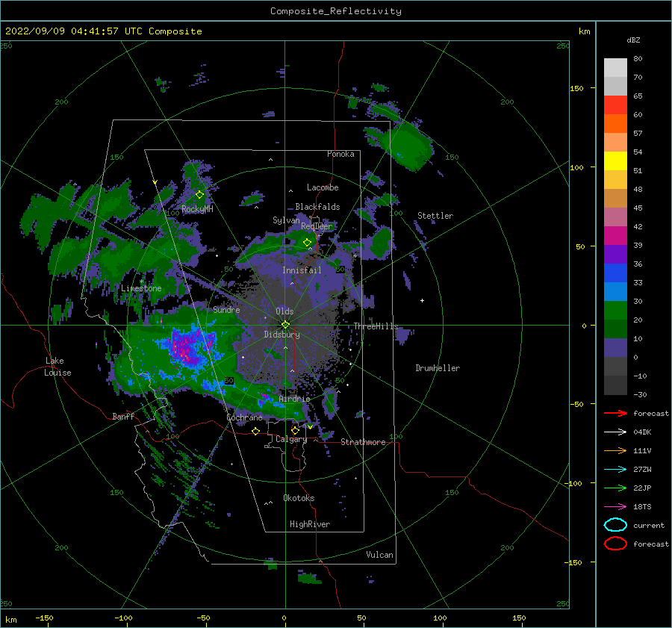
Task: Click the cyan current ellipse icon
Action: (615, 525)
